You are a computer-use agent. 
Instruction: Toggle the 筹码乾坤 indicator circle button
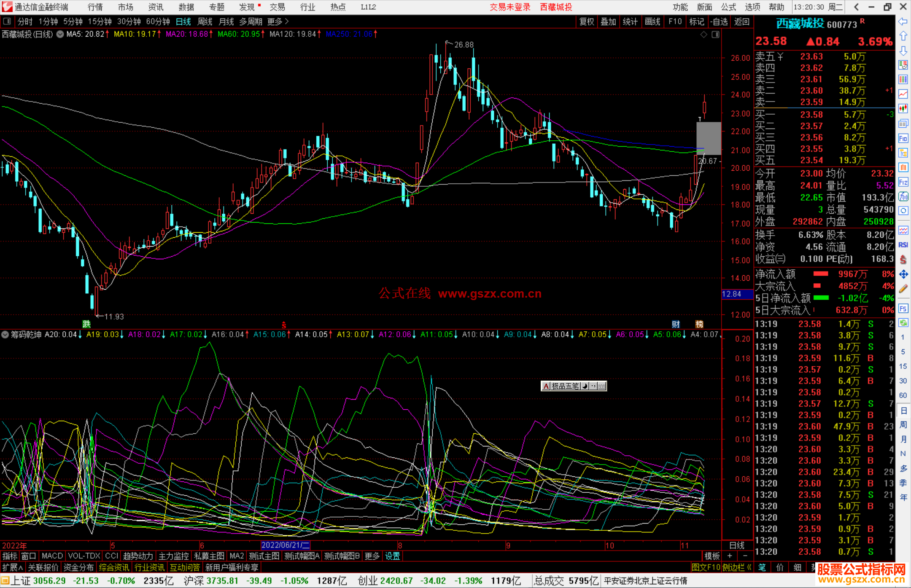pos(5,335)
